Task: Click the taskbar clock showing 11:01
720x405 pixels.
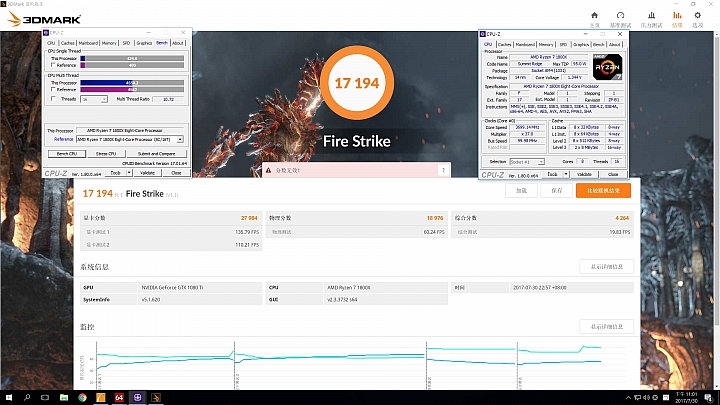Action: [x=686, y=397]
